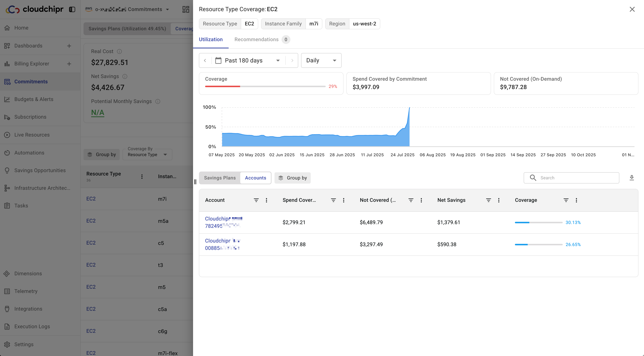Switch to Savings Plans toggle view
644x356 pixels.
[220, 178]
